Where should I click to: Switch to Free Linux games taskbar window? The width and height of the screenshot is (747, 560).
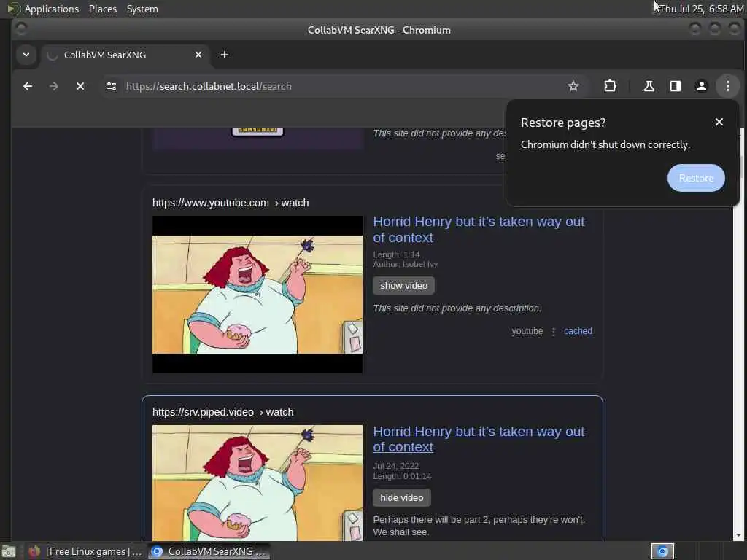85,551
